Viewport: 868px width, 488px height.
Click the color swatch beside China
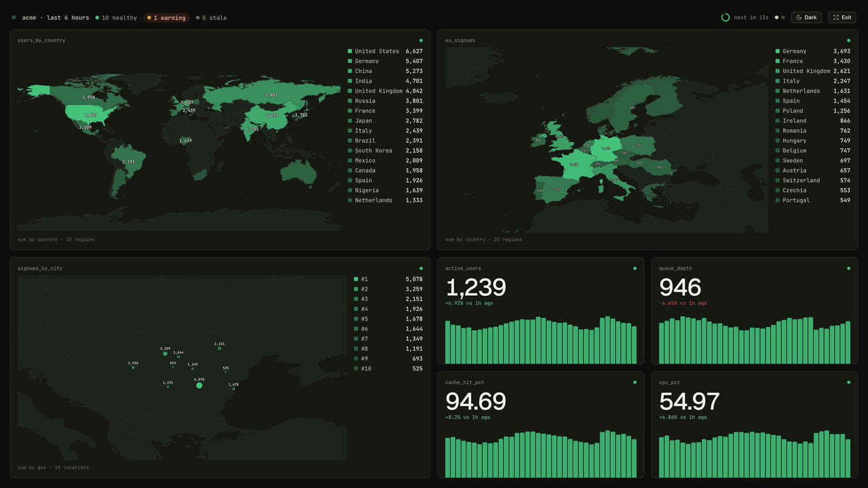[350, 71]
